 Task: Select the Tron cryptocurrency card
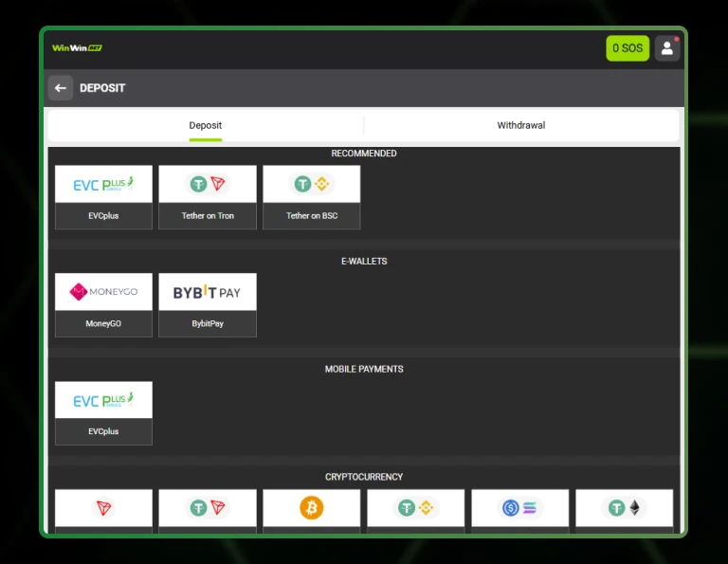pos(103,511)
